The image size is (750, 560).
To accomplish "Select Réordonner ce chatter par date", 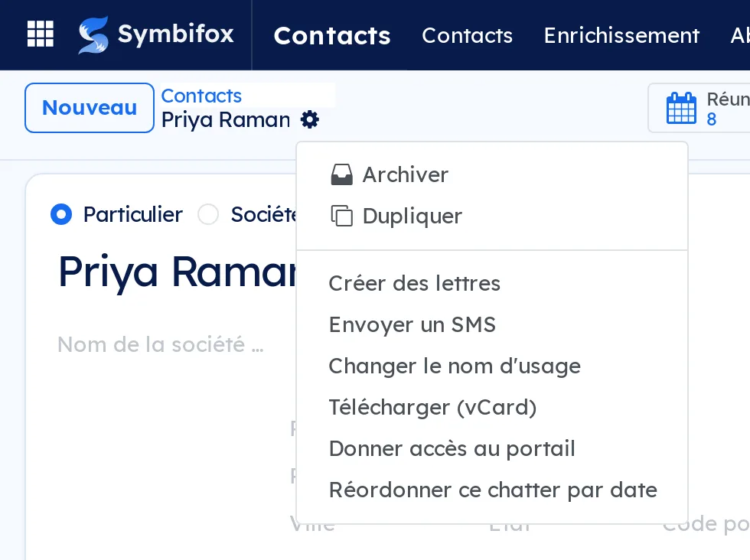I will coord(492,490).
